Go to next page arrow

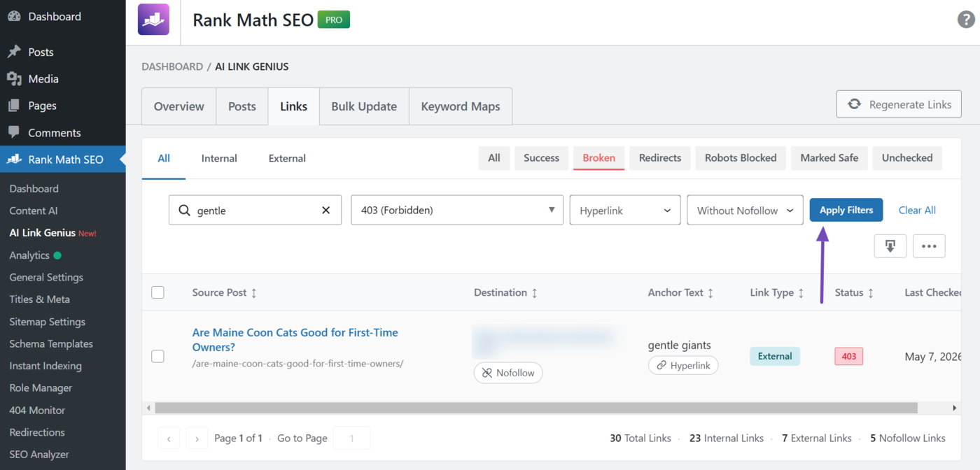click(x=197, y=439)
